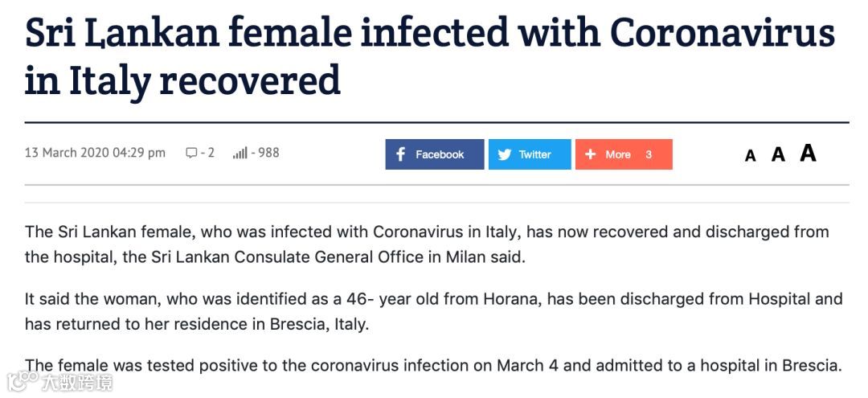Click the view count 988

click(x=265, y=153)
